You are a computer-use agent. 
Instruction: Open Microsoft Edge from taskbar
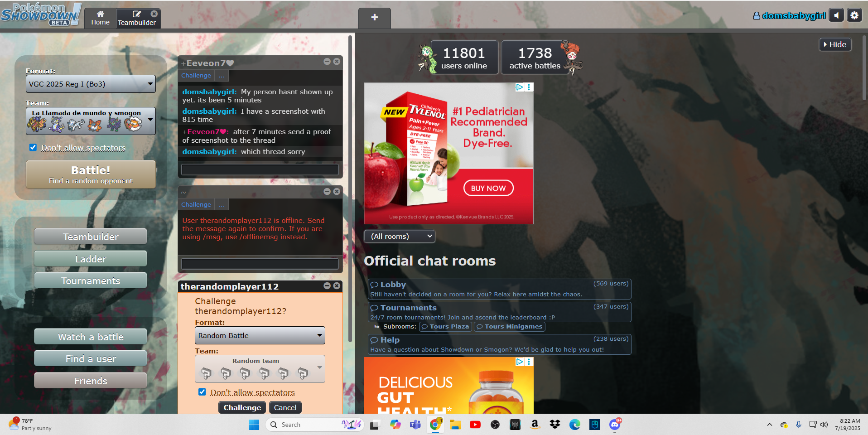click(575, 425)
